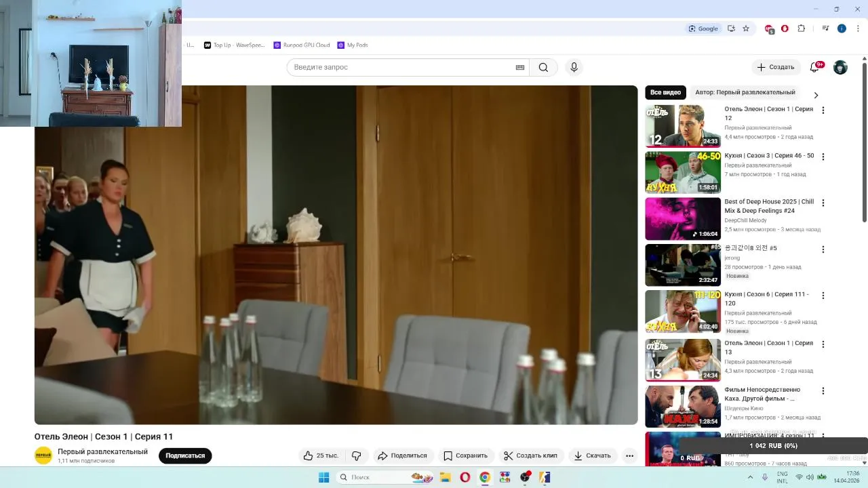Click the Подписаться button
This screenshot has width=868, height=488.
click(185, 455)
